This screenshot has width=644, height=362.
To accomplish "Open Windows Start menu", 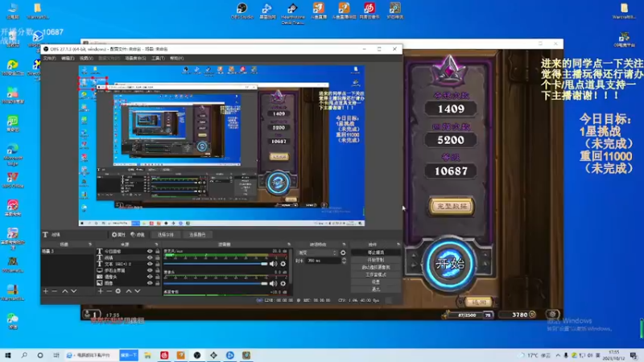I will click(8, 356).
